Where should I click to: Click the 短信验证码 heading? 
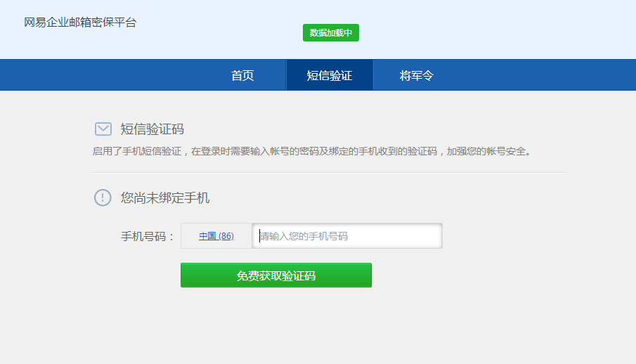tap(152, 129)
